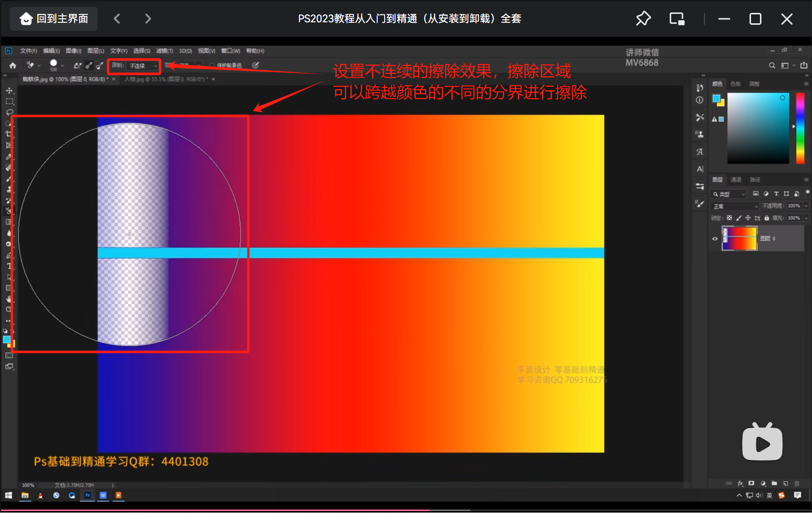
Task: Select the Clone Stamp tool
Action: click(x=9, y=189)
